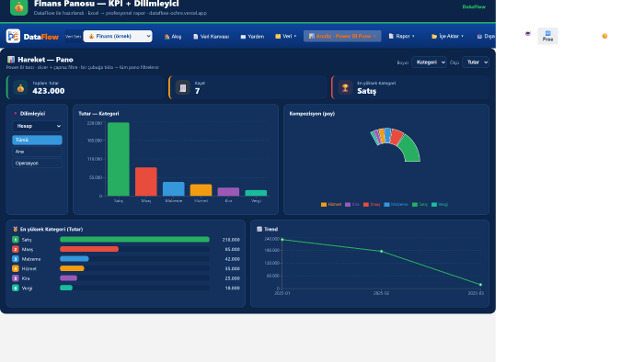Click the orange Hizmet bar in bar chart
Viewport: 644px width, 362px height.
pos(201,190)
